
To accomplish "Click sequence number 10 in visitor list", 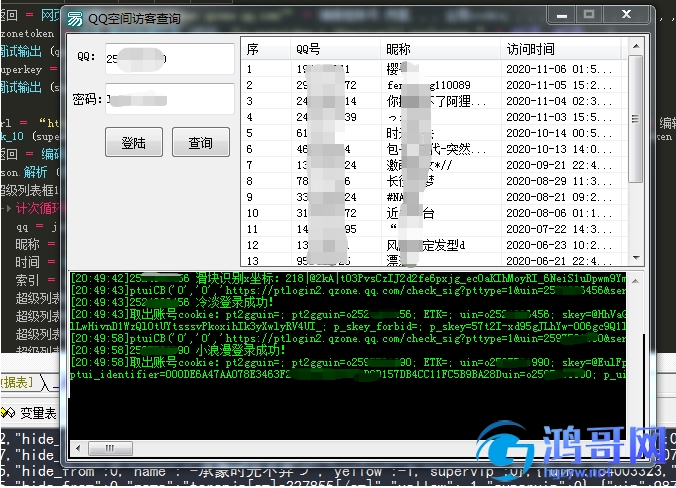I will pos(252,213).
